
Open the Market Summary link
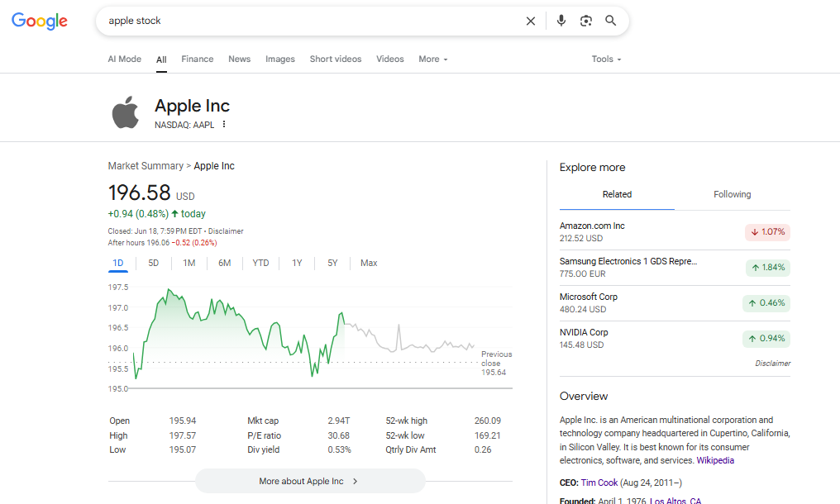(x=146, y=166)
